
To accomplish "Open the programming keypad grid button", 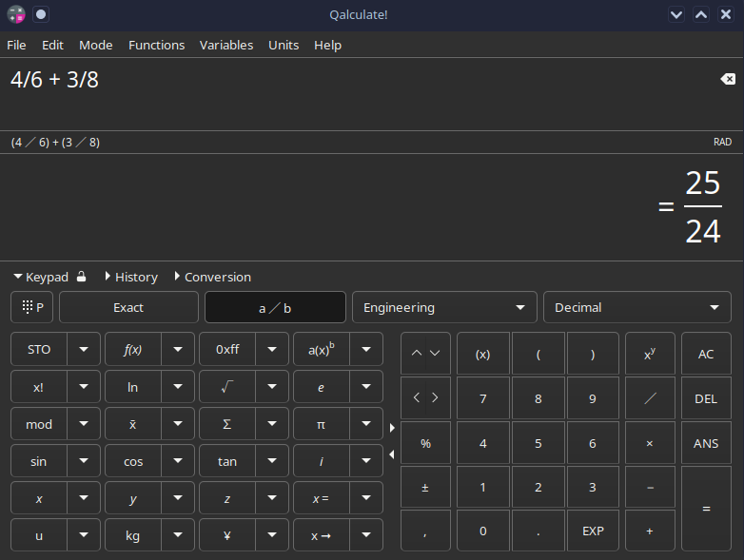I will coord(32,307).
